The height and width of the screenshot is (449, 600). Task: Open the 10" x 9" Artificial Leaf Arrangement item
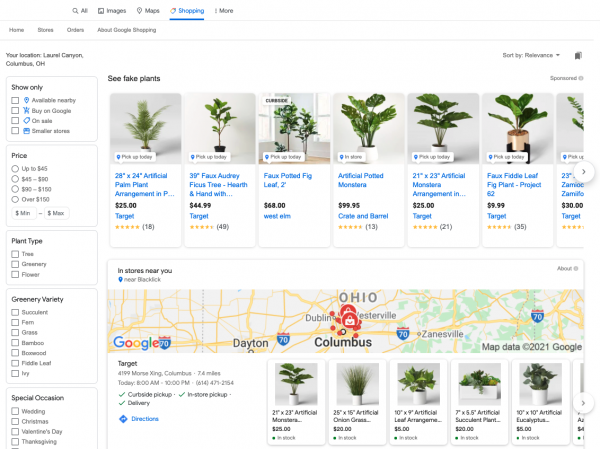[418, 402]
